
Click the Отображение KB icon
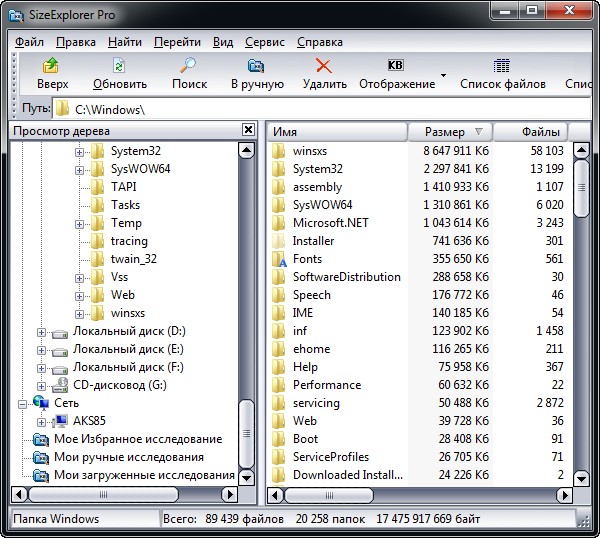click(396, 67)
